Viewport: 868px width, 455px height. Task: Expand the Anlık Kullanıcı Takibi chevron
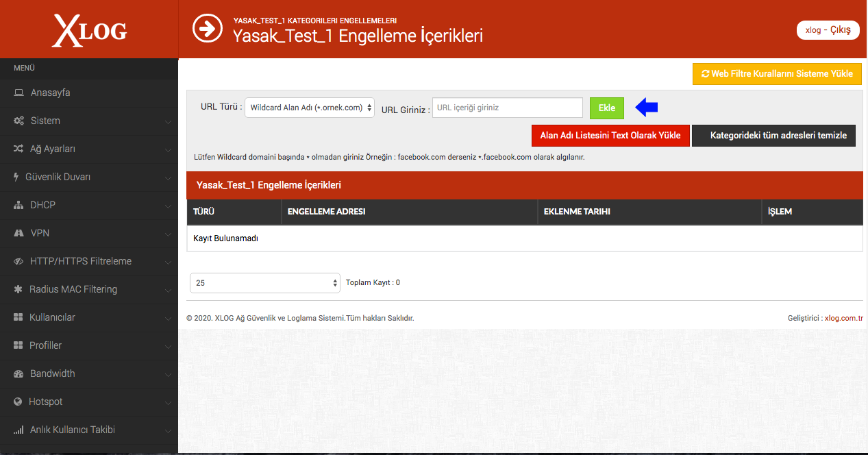[x=168, y=431]
